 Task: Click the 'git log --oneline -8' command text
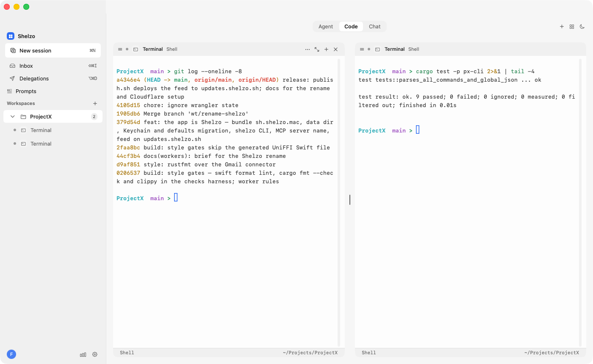(x=208, y=71)
